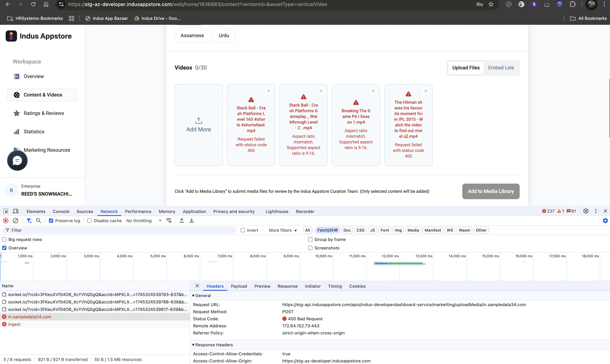Bookmark this page with star icon
Image resolution: width=610 pixels, height=364 pixels.
491,4
